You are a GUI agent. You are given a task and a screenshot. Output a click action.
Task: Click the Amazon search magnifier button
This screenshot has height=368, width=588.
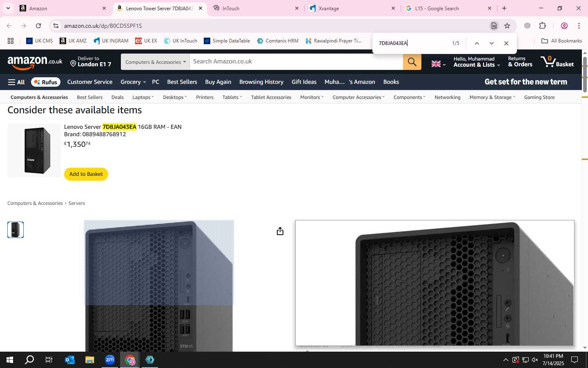click(412, 62)
